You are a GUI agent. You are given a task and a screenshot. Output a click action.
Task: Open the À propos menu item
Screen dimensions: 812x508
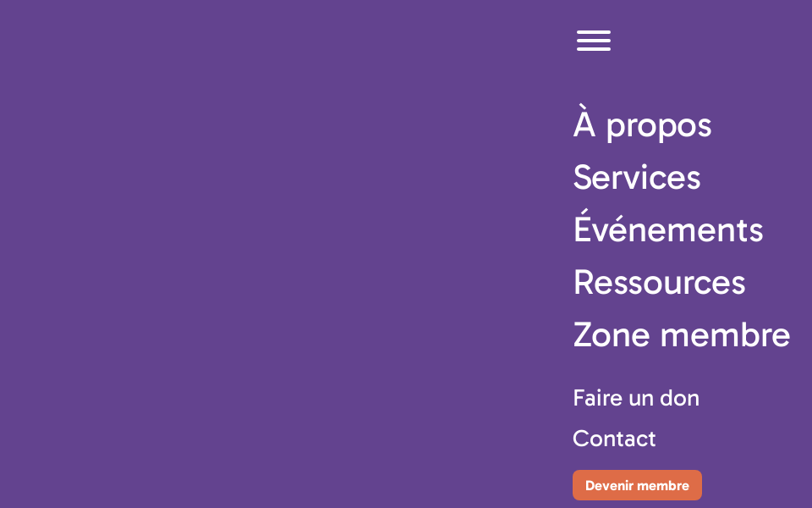(x=642, y=125)
